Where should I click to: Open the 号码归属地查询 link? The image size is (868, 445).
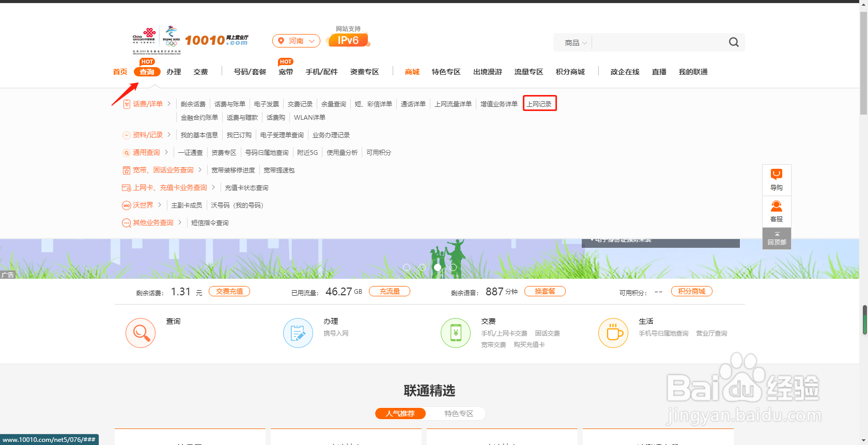(x=267, y=152)
